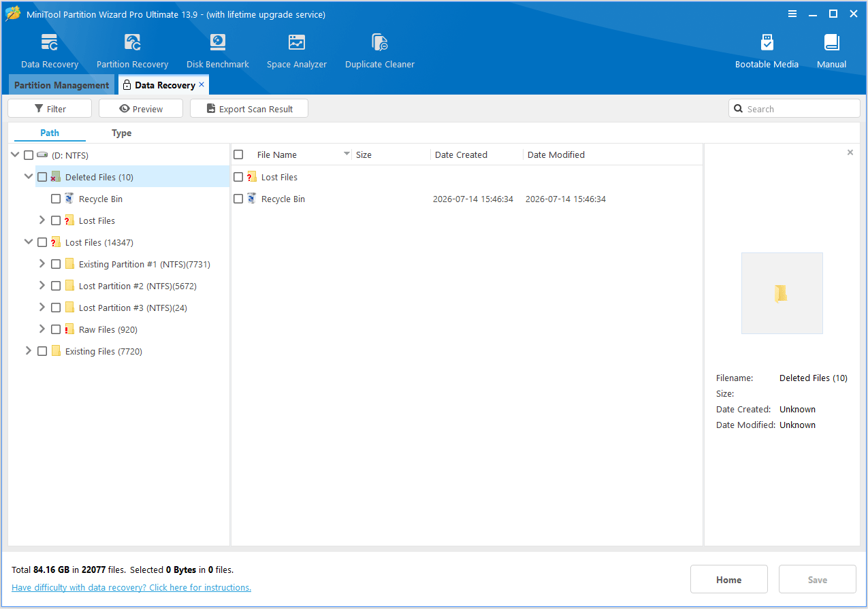Image resolution: width=868 pixels, height=609 pixels.
Task: Check the Deleted Files (10) checkbox
Action: coord(42,177)
